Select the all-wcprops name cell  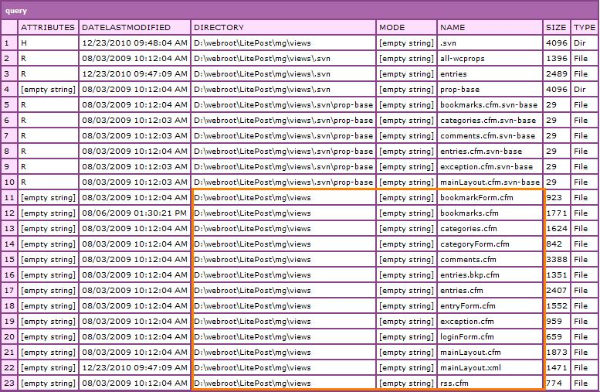[490, 58]
